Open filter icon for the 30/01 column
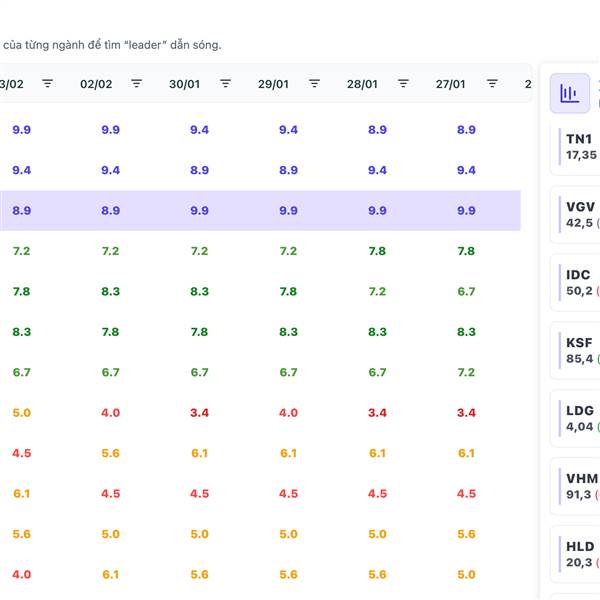Image resolution: width=600 pixels, height=600 pixels. 225,84
